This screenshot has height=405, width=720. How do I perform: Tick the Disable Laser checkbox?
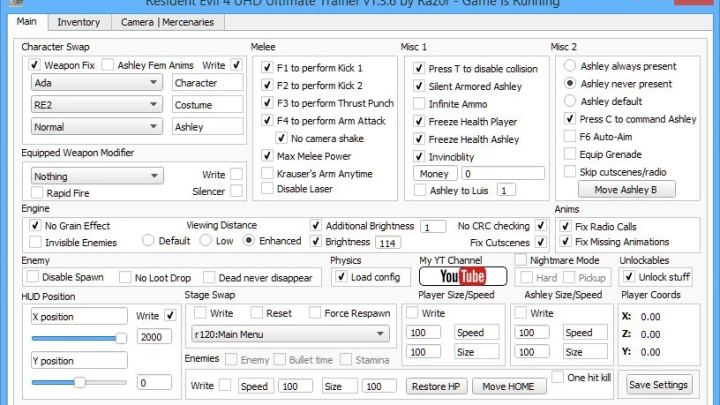click(267, 188)
